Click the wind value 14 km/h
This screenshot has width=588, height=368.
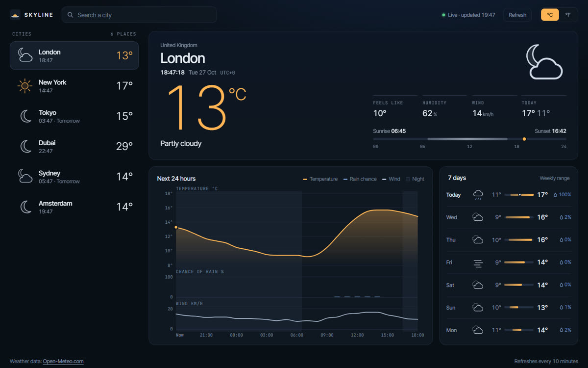[x=483, y=113]
